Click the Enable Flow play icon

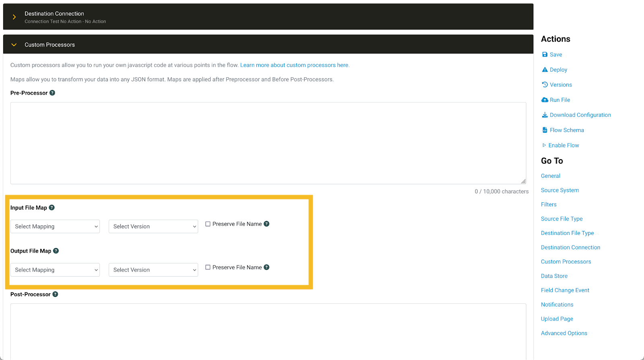(x=544, y=145)
